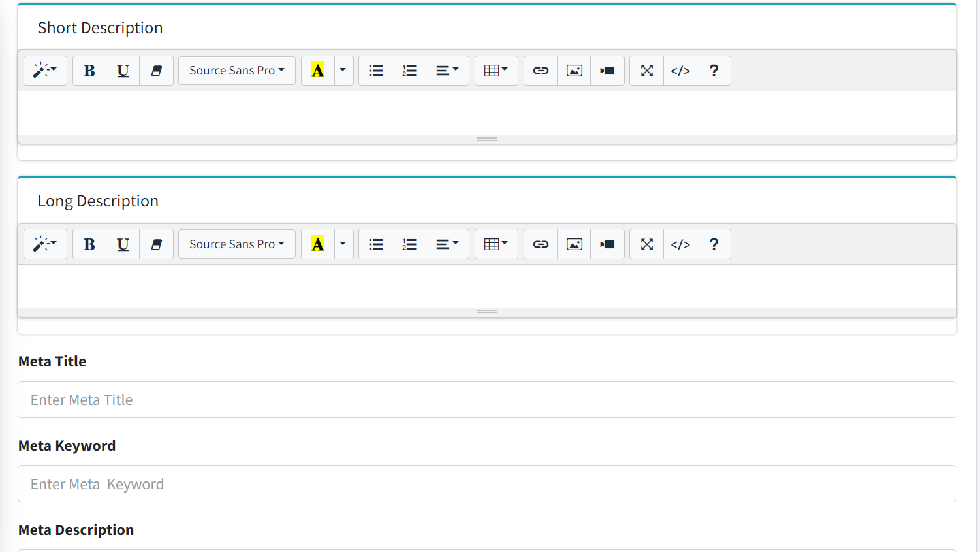Toggle ordered list in Long Description editor

coord(409,244)
